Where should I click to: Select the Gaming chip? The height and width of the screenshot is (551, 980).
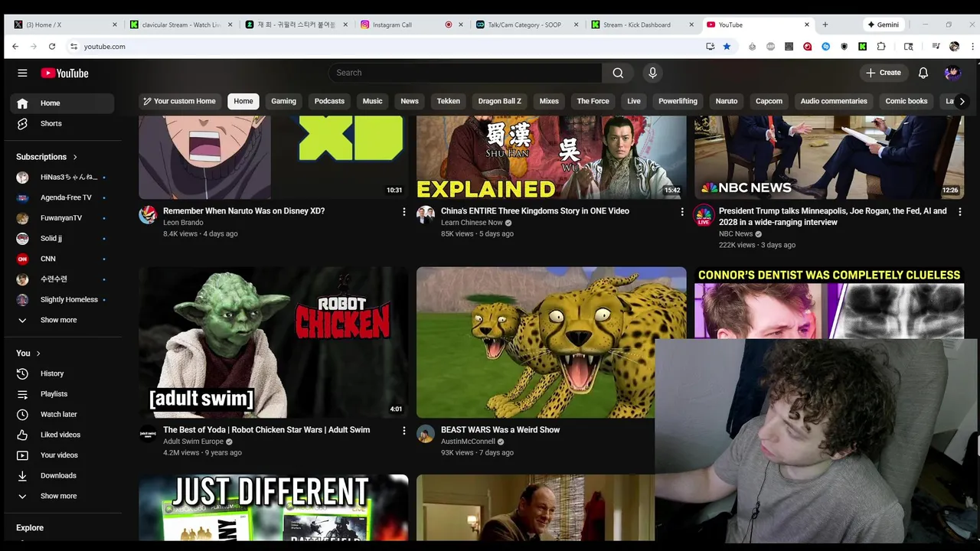pos(283,101)
